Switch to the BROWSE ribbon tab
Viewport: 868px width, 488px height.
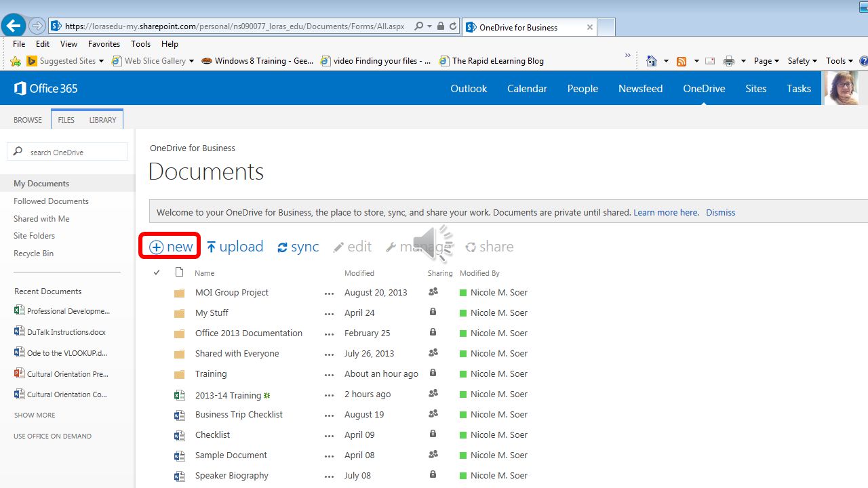tap(28, 120)
